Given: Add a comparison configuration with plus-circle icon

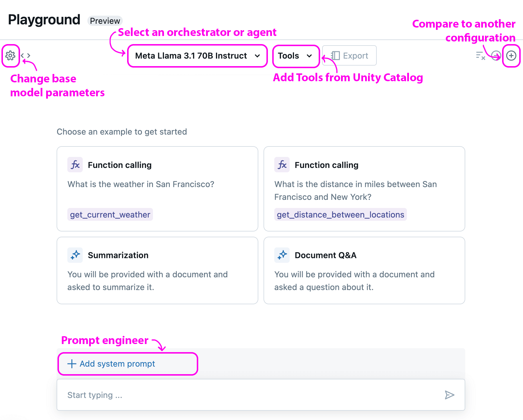Looking at the screenshot, I should [511, 55].
